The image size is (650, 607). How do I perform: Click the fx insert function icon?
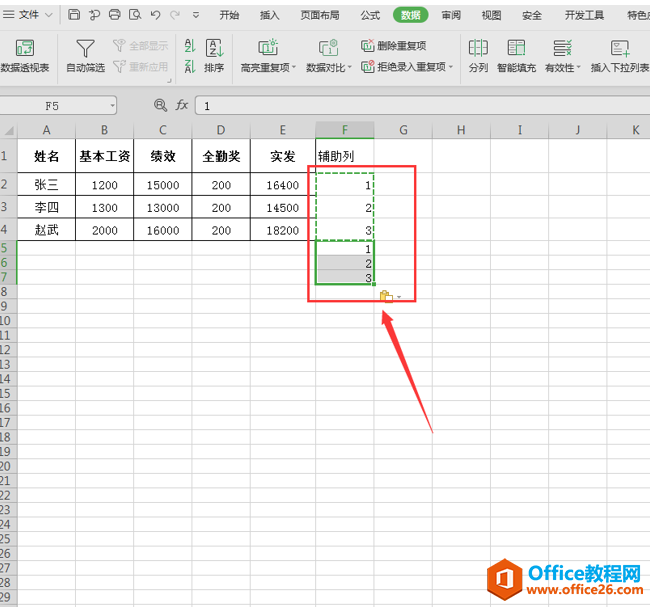182,105
